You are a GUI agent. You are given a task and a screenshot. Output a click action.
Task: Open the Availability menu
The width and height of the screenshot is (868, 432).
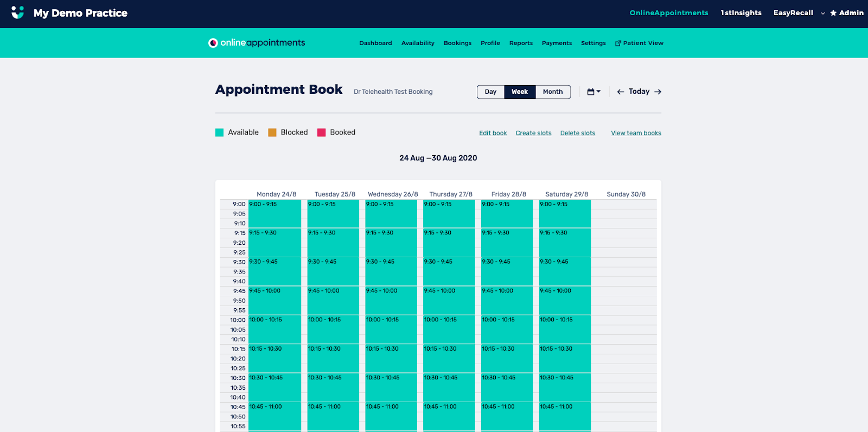click(x=418, y=43)
